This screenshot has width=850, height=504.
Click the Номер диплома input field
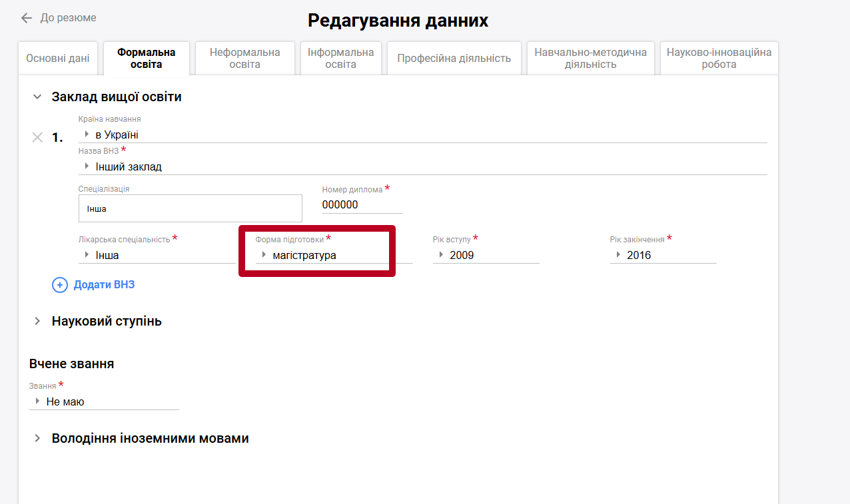[x=362, y=205]
